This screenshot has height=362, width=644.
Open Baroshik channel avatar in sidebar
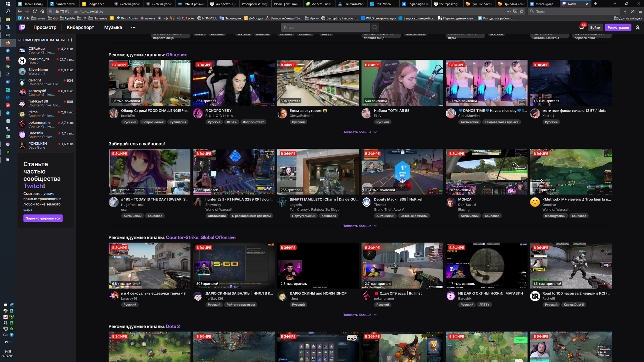coord(22,135)
